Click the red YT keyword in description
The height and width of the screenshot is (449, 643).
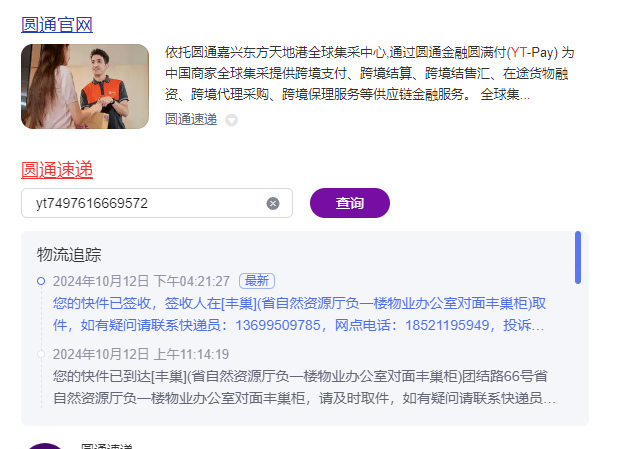pos(519,52)
